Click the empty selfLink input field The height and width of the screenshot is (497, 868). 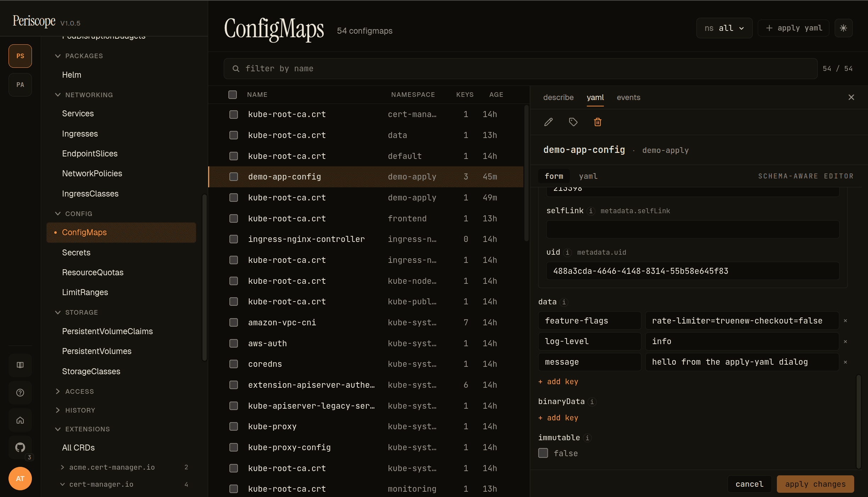(x=692, y=229)
